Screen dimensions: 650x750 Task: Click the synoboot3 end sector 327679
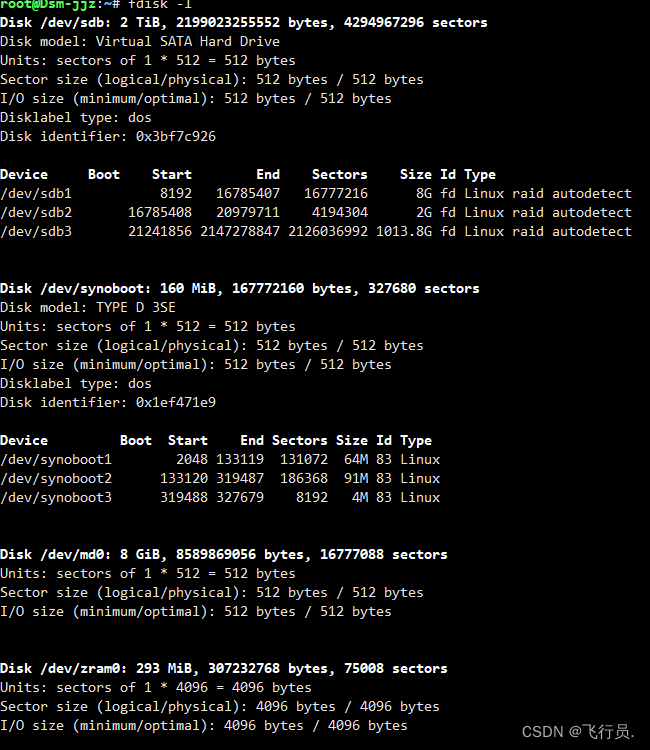tap(240, 498)
